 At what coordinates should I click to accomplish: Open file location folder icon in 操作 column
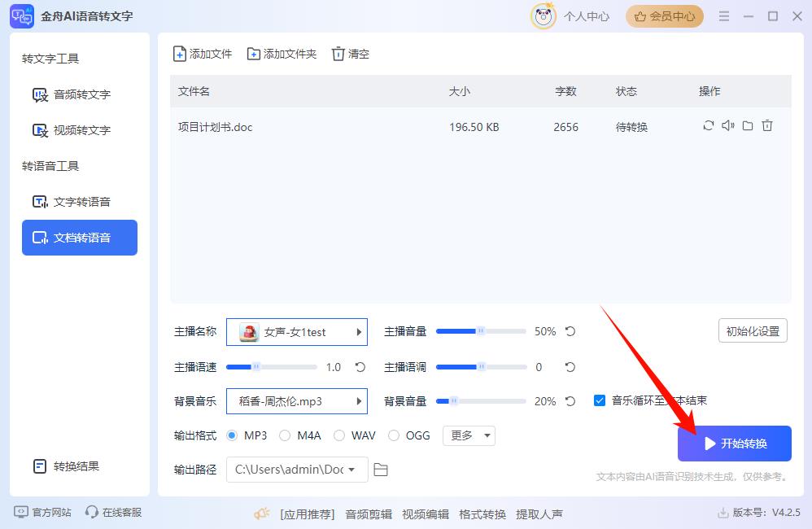point(748,126)
